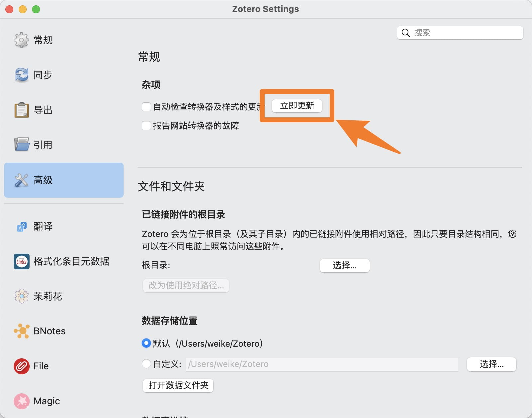Click the 打开数据文件夹 button
Viewport: 532px width, 418px height.
tap(178, 385)
